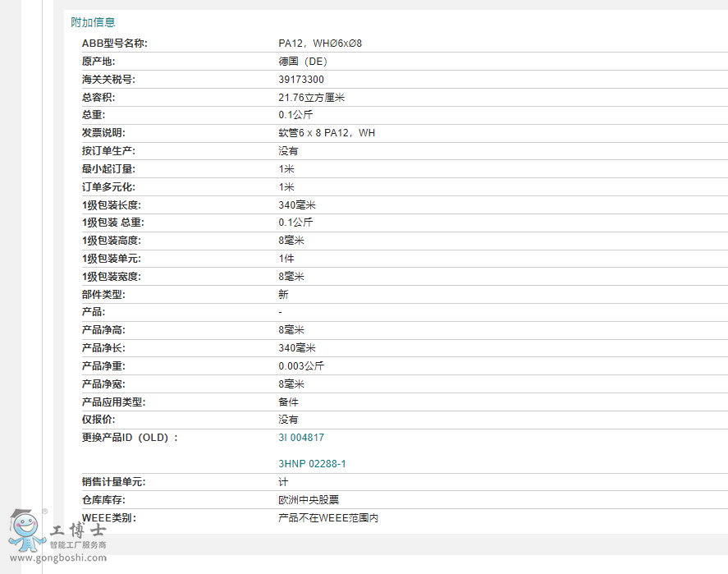Click the 海关关税号 label
The image size is (728, 574).
tap(108, 80)
